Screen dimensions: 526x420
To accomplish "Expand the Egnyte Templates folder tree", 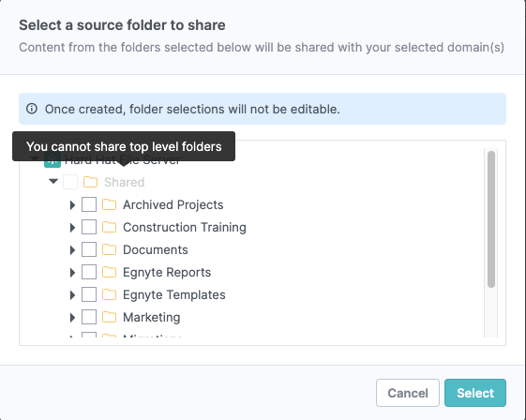I will tap(72, 295).
